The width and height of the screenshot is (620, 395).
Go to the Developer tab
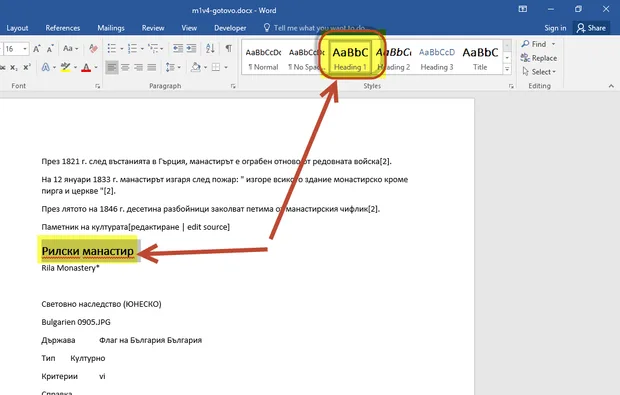230,28
